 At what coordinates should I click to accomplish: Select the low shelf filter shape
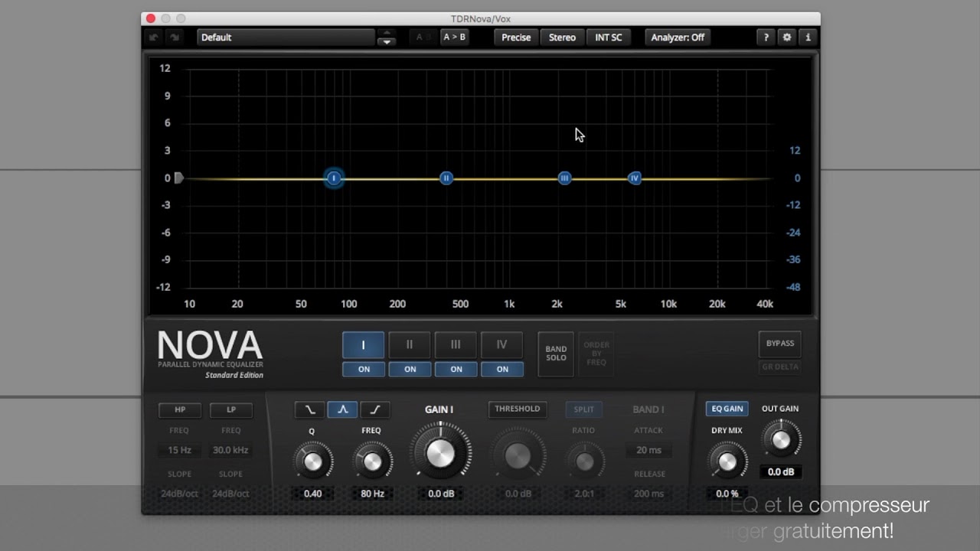click(x=310, y=409)
